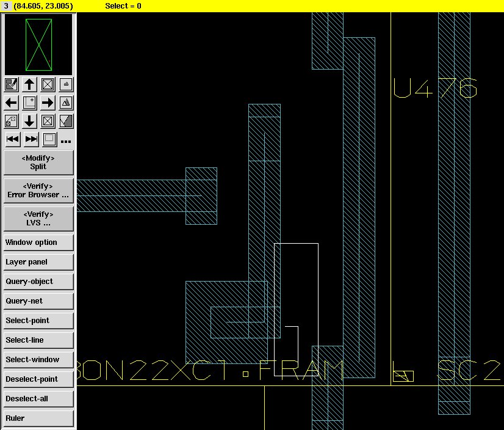Choose the Select-window tool
The image size is (504, 430).
click(38, 360)
